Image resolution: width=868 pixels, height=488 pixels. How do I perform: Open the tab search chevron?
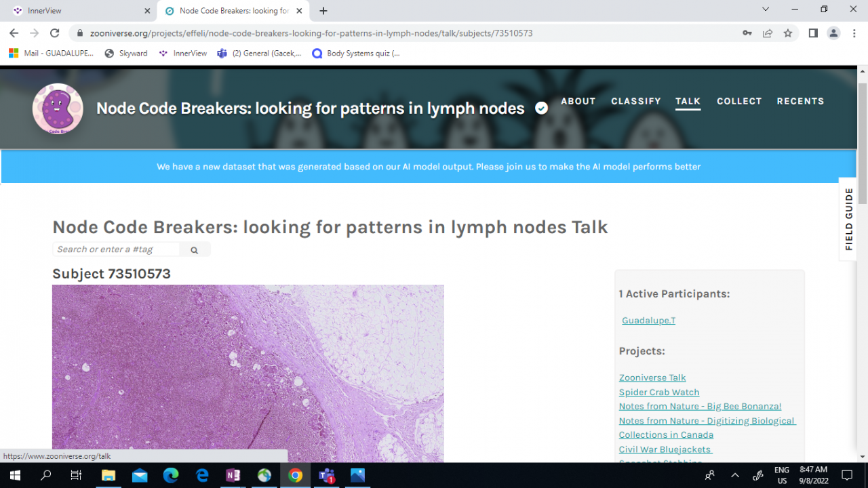(x=766, y=9)
